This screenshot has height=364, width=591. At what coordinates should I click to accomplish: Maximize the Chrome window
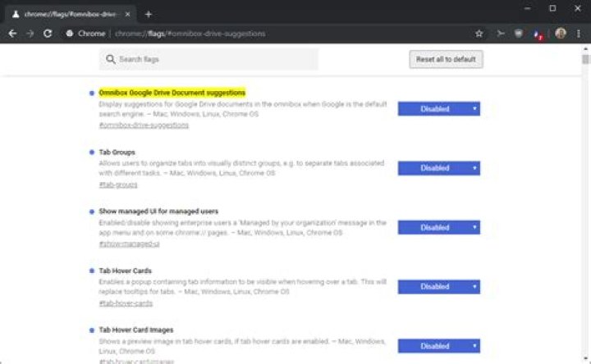pyautogui.click(x=552, y=8)
